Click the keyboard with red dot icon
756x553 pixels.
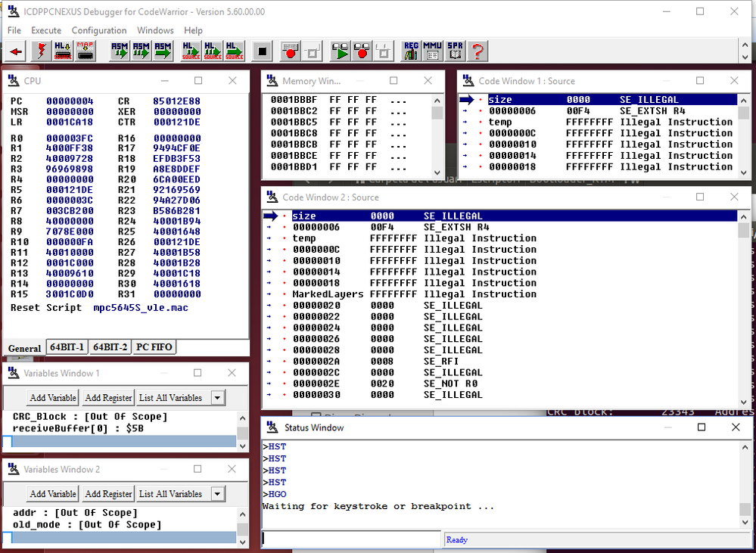(x=291, y=51)
